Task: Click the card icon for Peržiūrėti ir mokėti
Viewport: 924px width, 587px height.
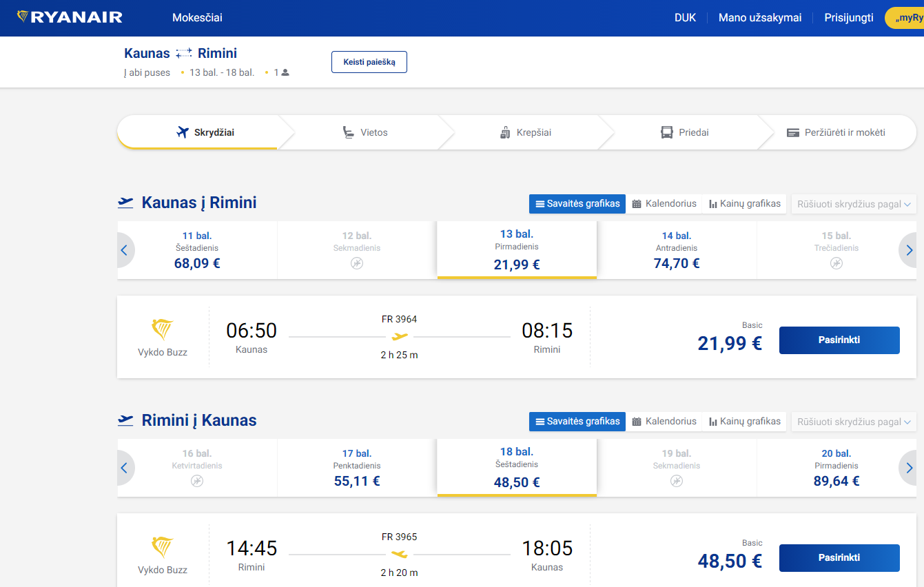Action: [792, 132]
